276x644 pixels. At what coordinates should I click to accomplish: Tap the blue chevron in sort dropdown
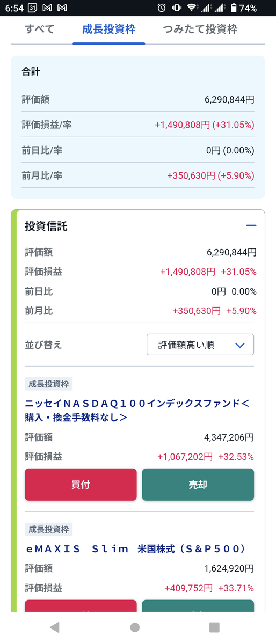coord(240,345)
